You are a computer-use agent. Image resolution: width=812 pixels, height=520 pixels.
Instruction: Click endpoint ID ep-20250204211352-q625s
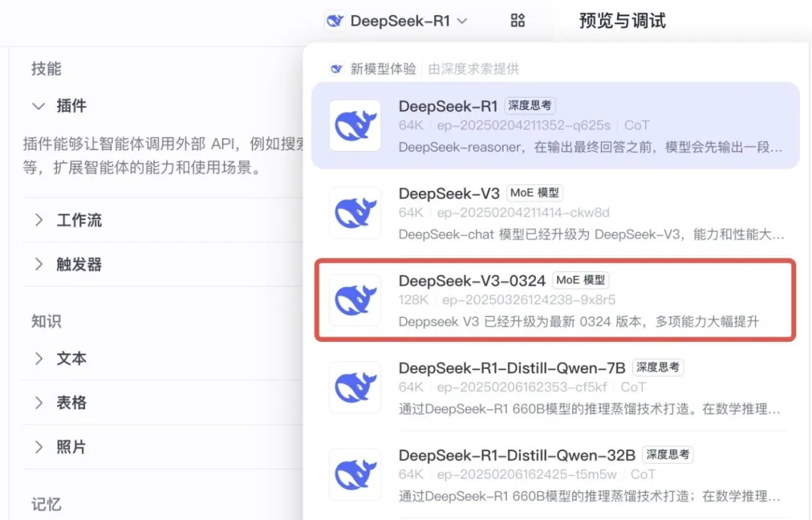523,125
